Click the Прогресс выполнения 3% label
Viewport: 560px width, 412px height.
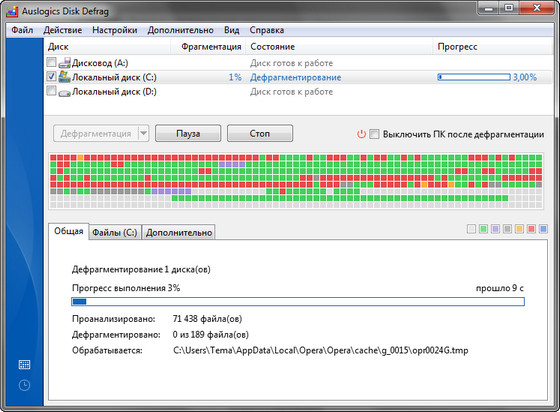pyautogui.click(x=126, y=288)
